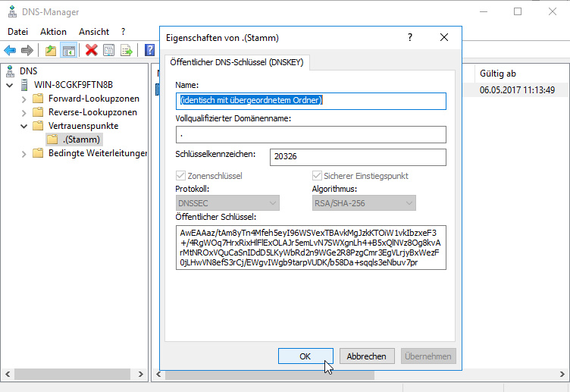Image resolution: width=570 pixels, height=392 pixels.
Task: Click the Abbrechen button
Action: pyautogui.click(x=368, y=356)
